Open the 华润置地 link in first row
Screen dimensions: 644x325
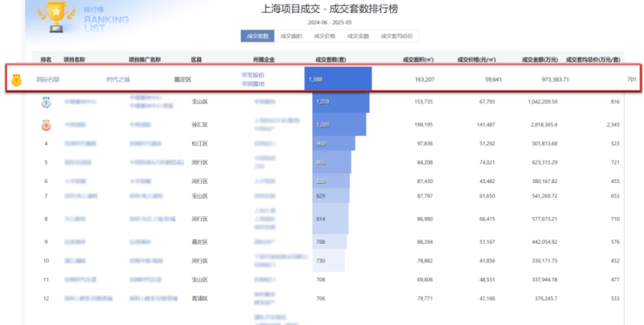(x=253, y=84)
